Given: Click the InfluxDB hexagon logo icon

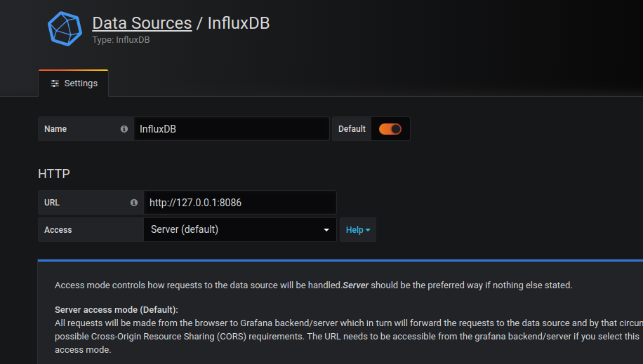Looking at the screenshot, I should tap(65, 29).
